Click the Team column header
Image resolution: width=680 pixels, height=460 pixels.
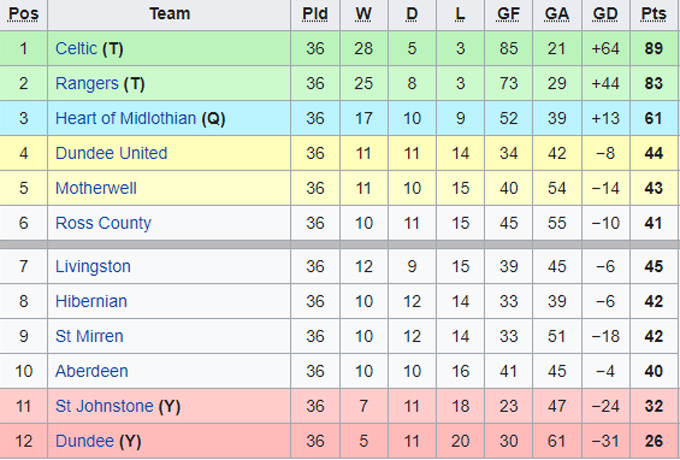pyautogui.click(x=169, y=13)
